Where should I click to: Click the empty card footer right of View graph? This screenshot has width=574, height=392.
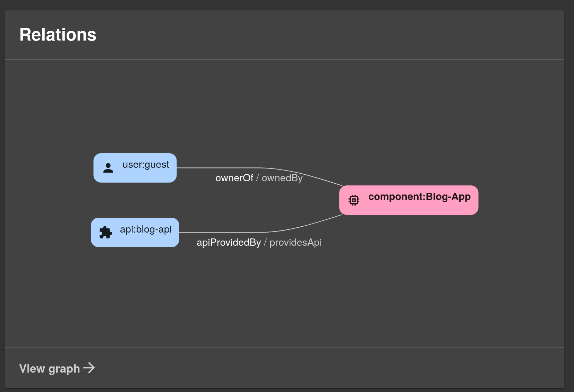coord(312,368)
